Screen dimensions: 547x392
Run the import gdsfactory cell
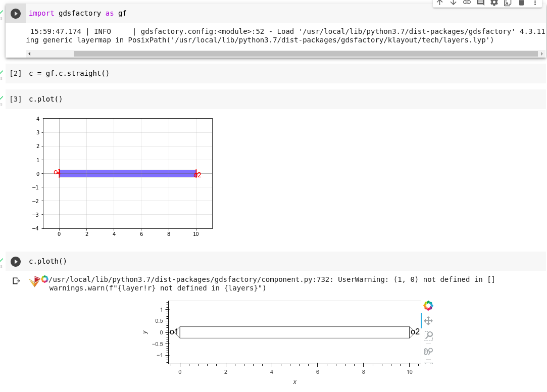[15, 13]
